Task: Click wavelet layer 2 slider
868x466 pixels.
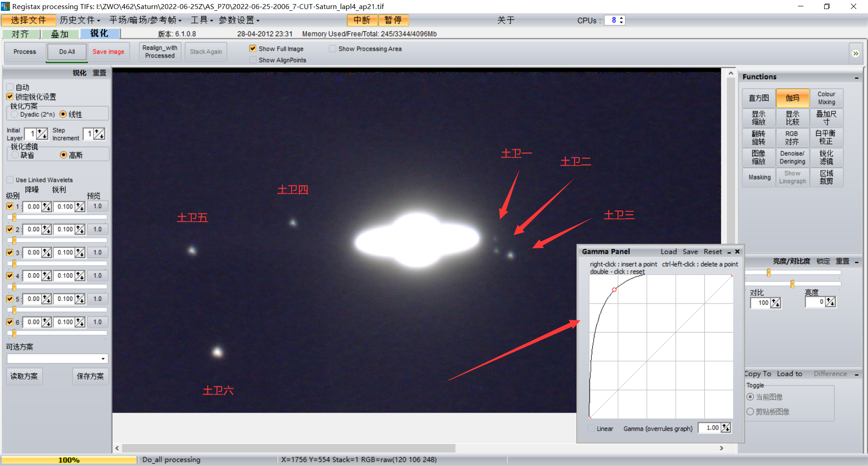Action: [57, 240]
